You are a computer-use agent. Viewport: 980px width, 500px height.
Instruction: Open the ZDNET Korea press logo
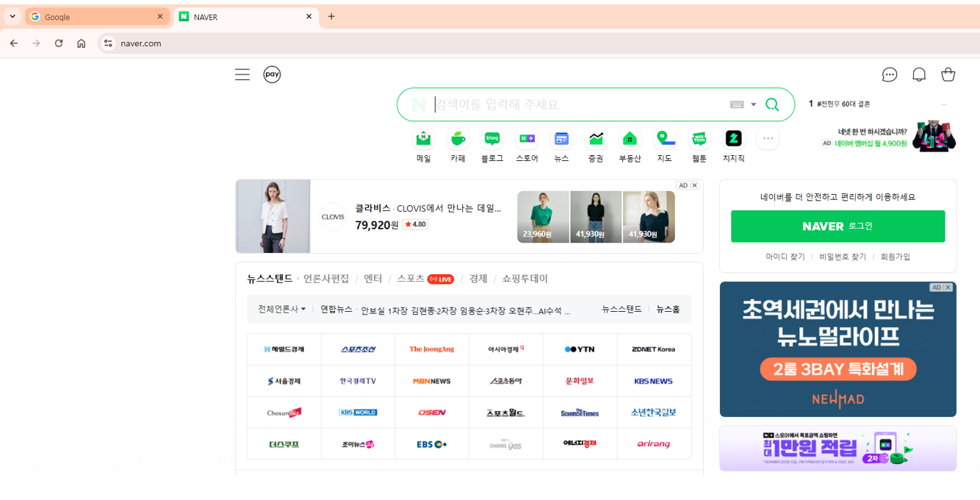pos(654,349)
